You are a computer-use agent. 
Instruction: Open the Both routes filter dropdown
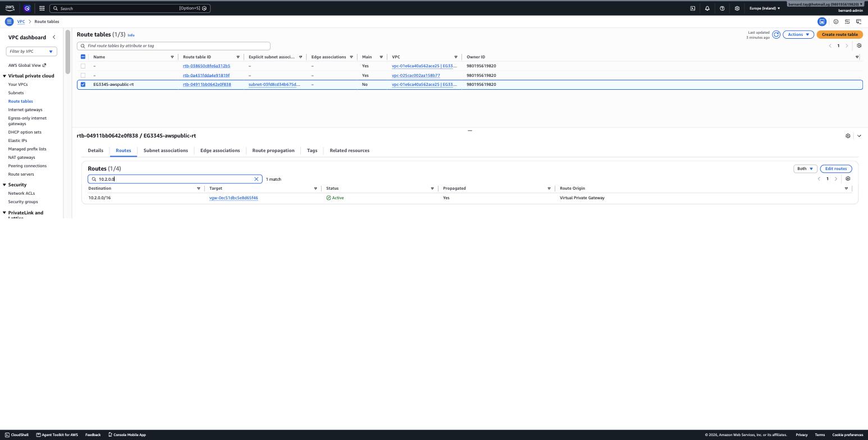pos(805,168)
